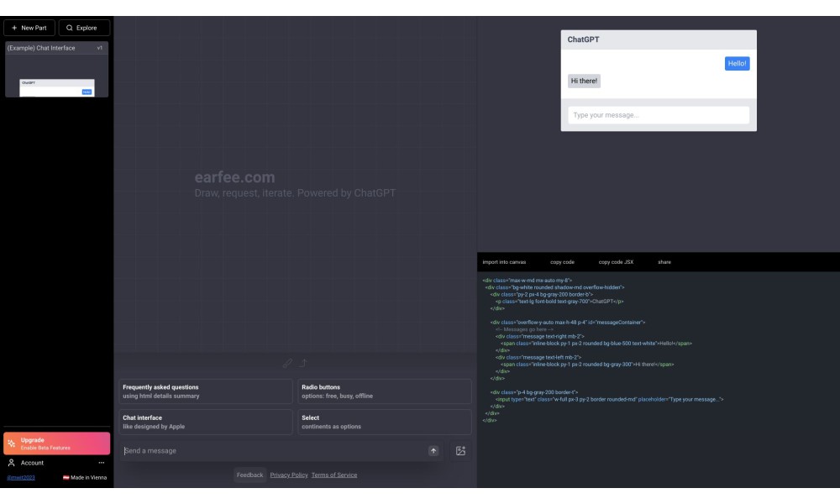840x504 pixels.
Task: Open the Account three-dots menu
Action: coord(102,463)
